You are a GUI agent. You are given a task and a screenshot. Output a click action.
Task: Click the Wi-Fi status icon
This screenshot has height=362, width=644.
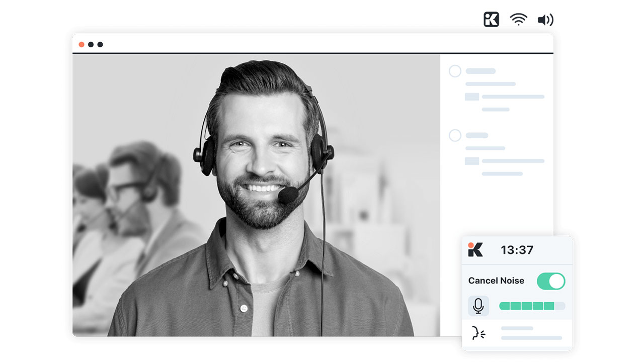click(518, 20)
